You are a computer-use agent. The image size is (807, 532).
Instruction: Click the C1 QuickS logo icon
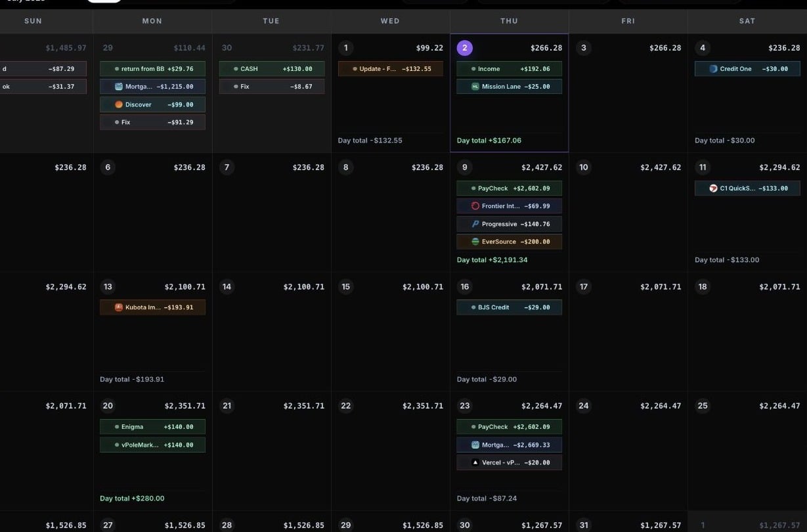coord(714,188)
